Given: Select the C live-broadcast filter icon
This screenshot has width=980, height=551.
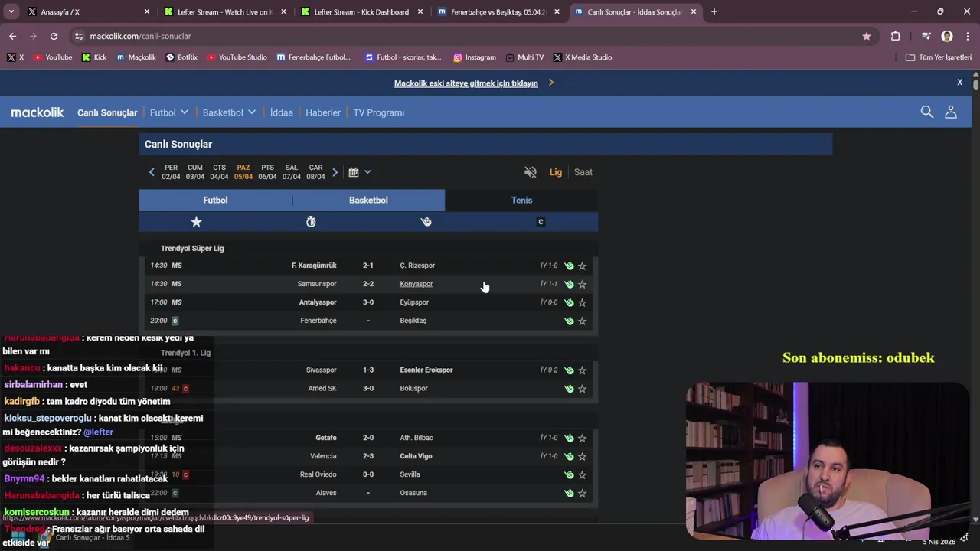Looking at the screenshot, I should click(541, 222).
